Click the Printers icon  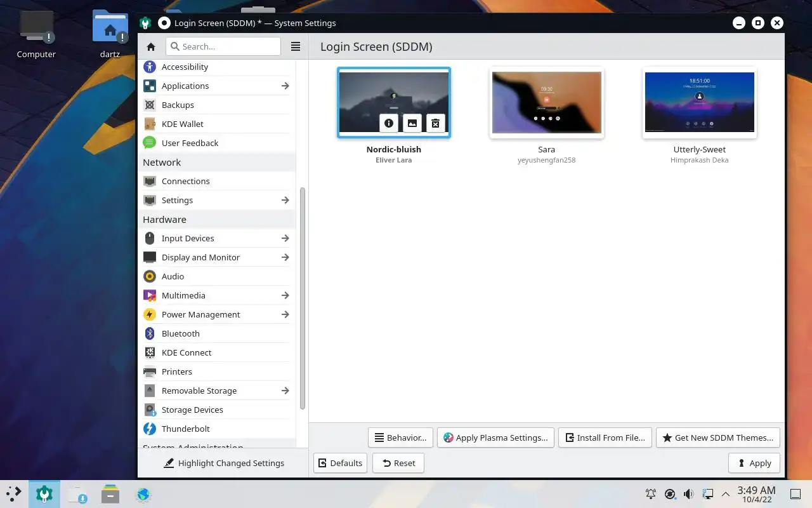(x=150, y=371)
